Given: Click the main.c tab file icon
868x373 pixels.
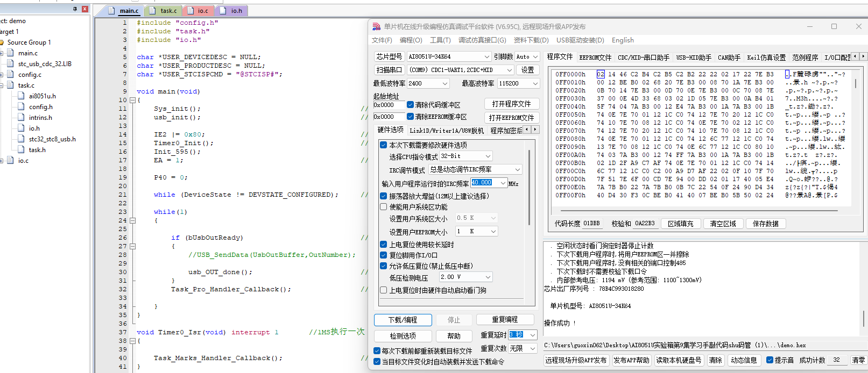Looking at the screenshot, I should pos(111,10).
